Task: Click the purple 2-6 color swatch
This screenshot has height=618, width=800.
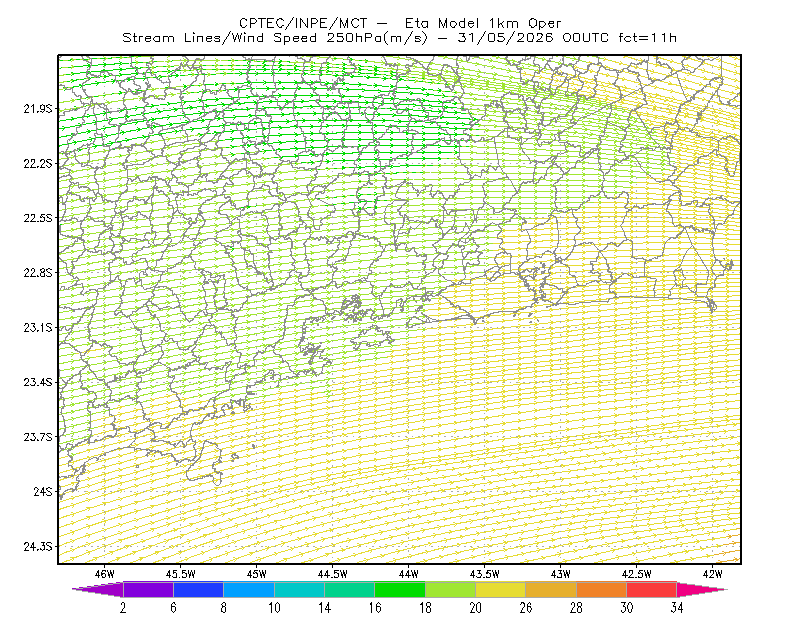Action: (148, 589)
